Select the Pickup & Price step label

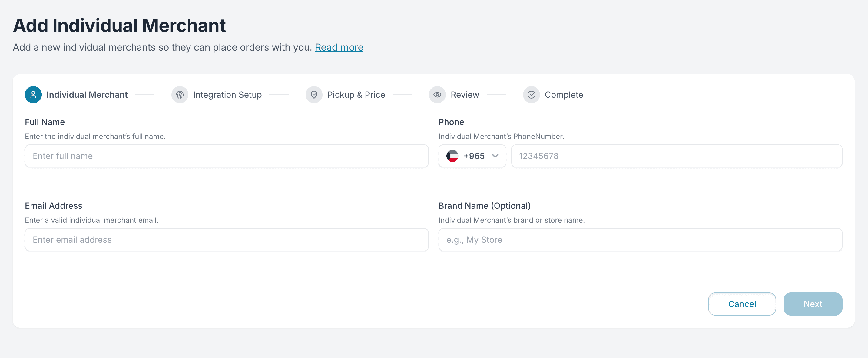pos(356,95)
